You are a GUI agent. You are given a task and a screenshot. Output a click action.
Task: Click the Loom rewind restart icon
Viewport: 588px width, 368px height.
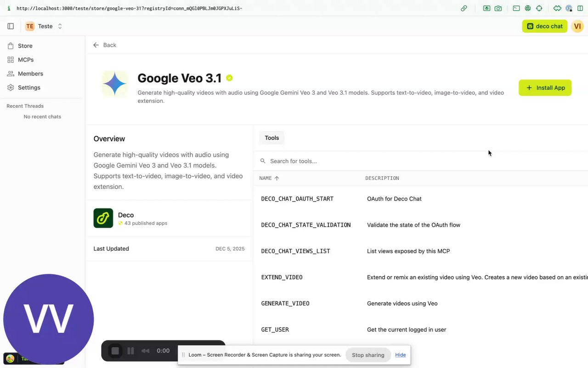tap(145, 351)
